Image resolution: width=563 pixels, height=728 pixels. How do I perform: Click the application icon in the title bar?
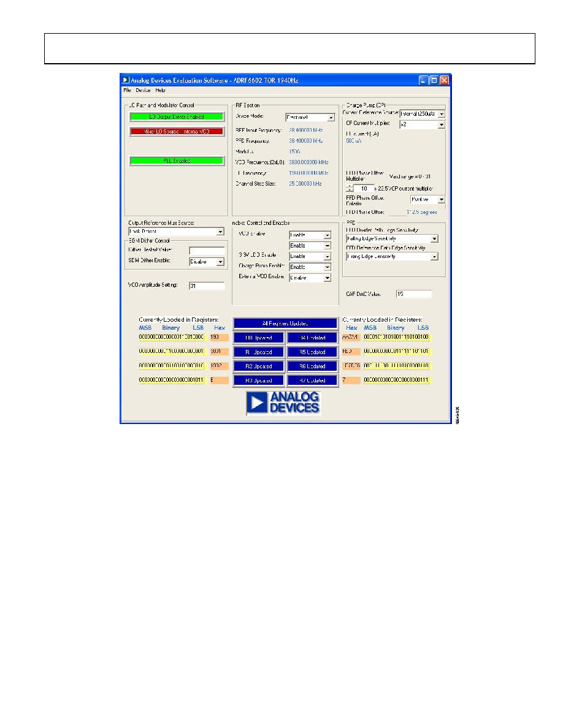[126, 80]
